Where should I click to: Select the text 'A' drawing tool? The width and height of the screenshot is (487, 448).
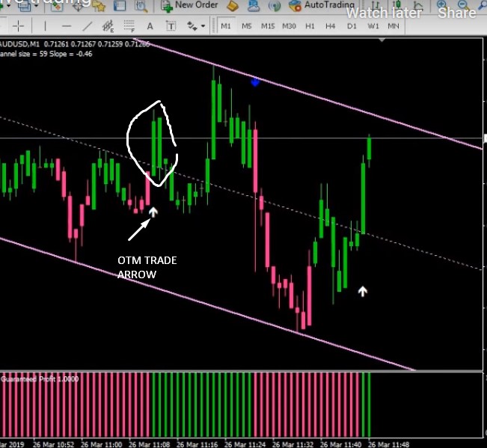coord(150,26)
